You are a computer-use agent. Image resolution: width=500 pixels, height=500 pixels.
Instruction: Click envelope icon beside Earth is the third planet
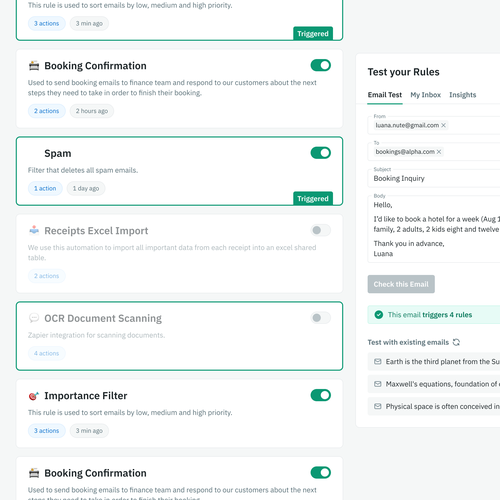[x=378, y=362]
